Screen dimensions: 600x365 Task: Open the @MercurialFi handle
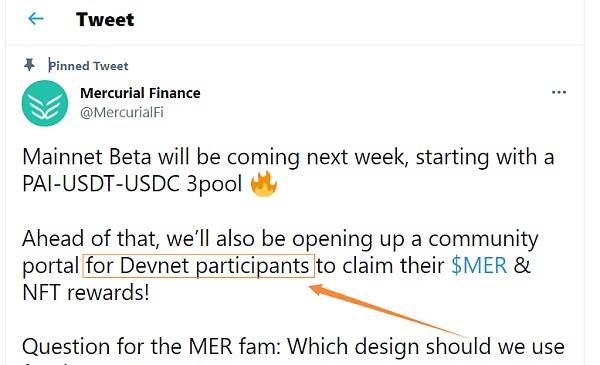[122, 112]
